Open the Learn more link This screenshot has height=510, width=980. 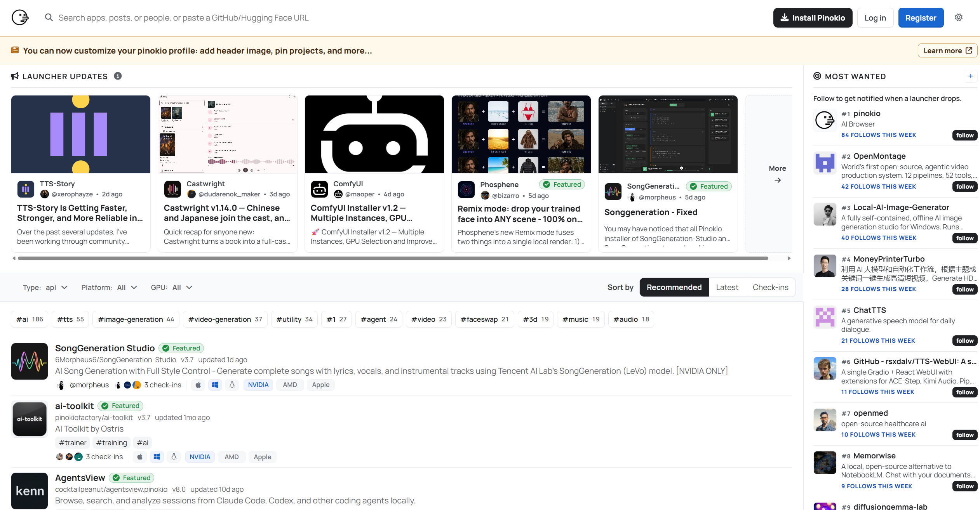[x=947, y=50]
